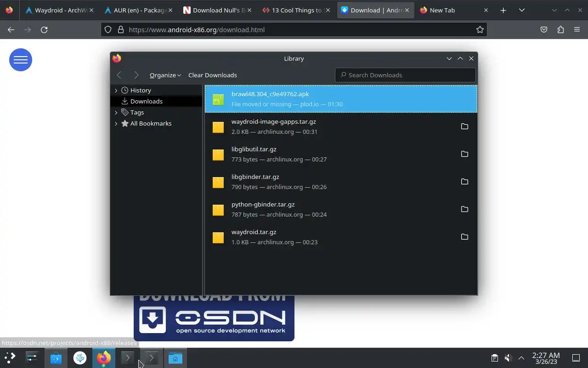Open System Settings from taskbar
588x368 pixels.
point(32,358)
